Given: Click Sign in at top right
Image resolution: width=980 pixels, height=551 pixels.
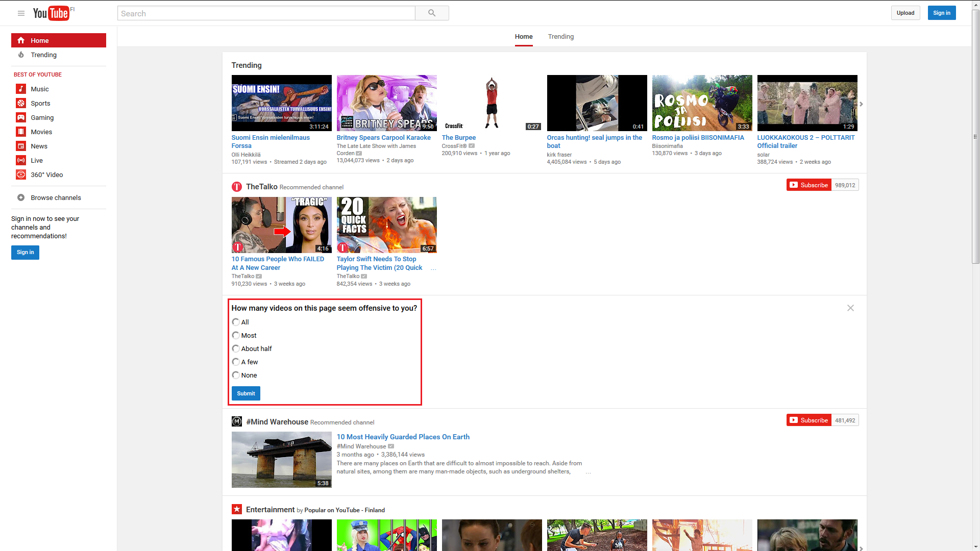Looking at the screenshot, I should (x=942, y=13).
